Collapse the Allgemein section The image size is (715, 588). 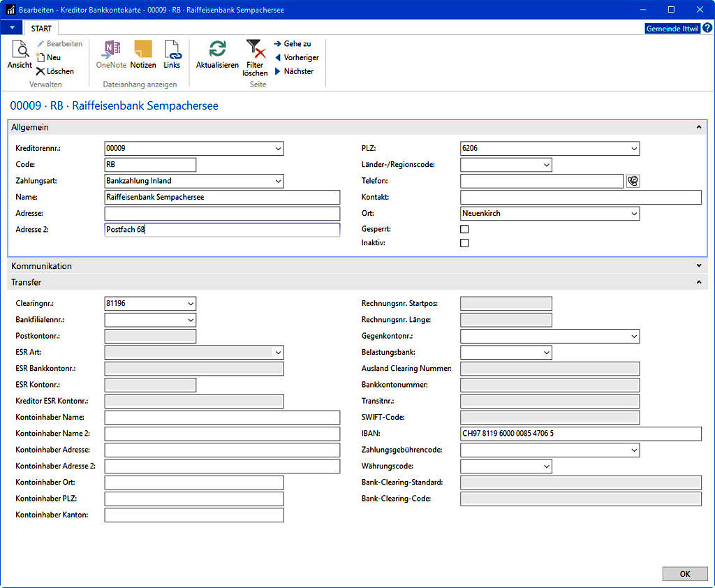tap(698, 127)
